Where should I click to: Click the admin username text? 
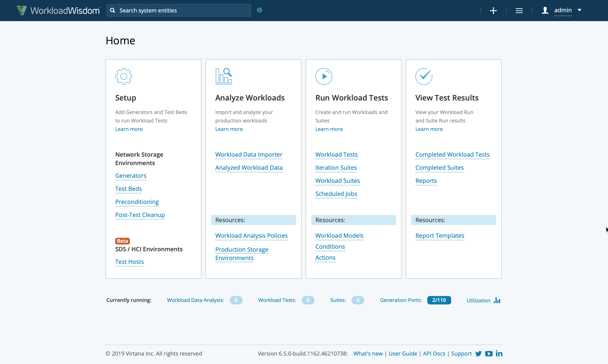(563, 10)
